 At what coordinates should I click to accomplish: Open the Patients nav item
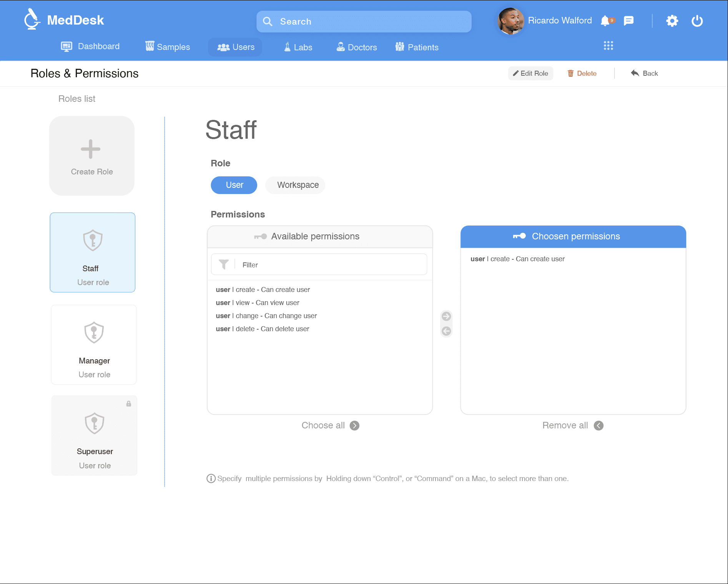[417, 47]
